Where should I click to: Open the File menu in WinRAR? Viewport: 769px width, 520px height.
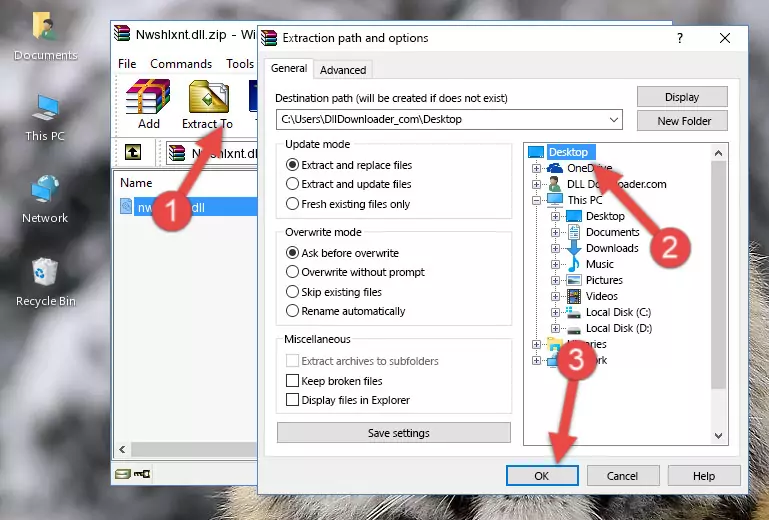point(127,64)
